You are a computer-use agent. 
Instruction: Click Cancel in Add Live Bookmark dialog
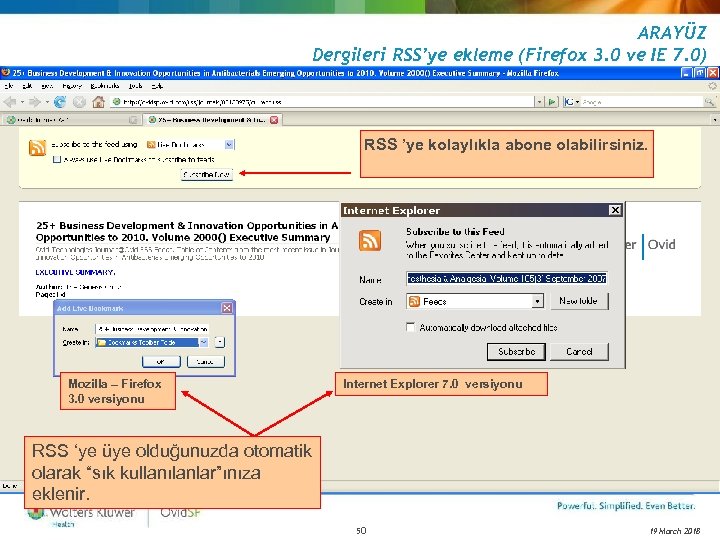(x=205, y=362)
